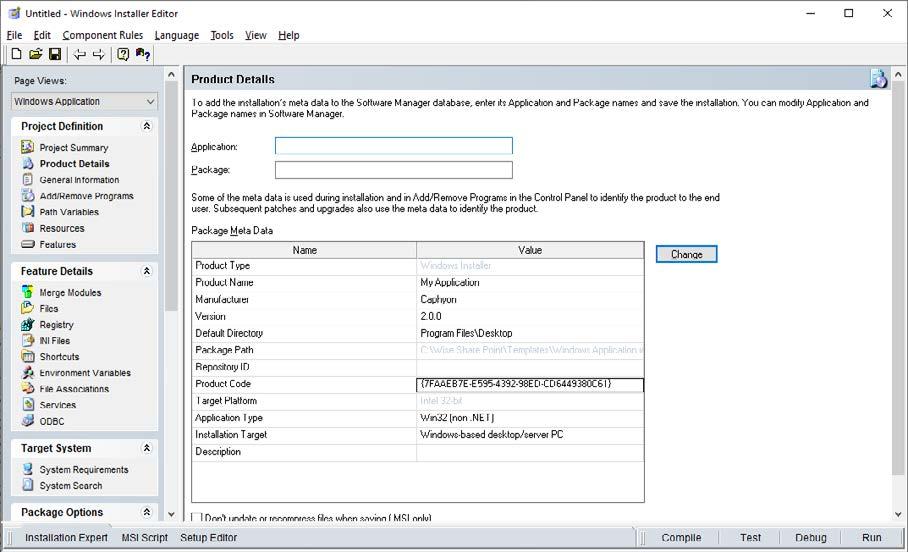Open the Tools menu
Viewport: 908px width, 552px height.
pyautogui.click(x=222, y=35)
